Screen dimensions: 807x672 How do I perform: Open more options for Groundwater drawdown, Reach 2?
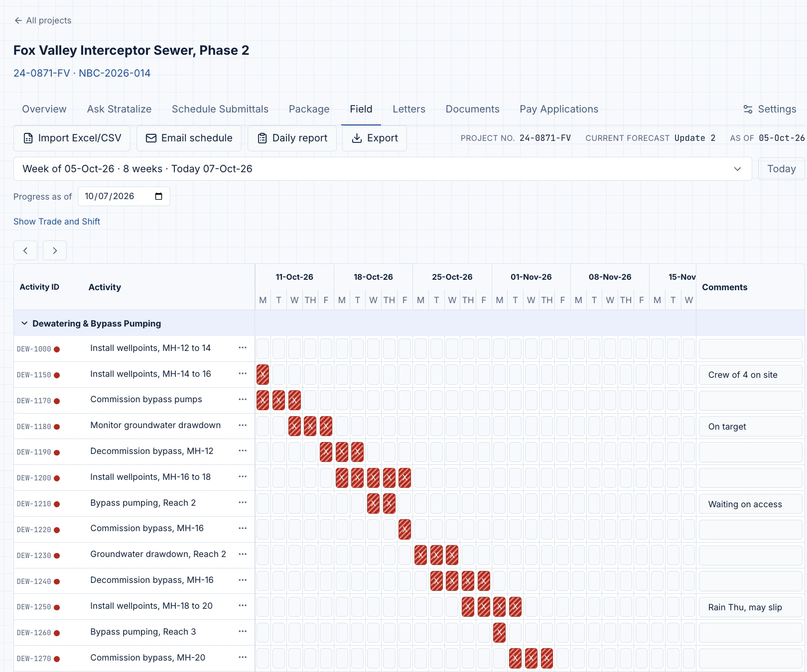point(243,554)
